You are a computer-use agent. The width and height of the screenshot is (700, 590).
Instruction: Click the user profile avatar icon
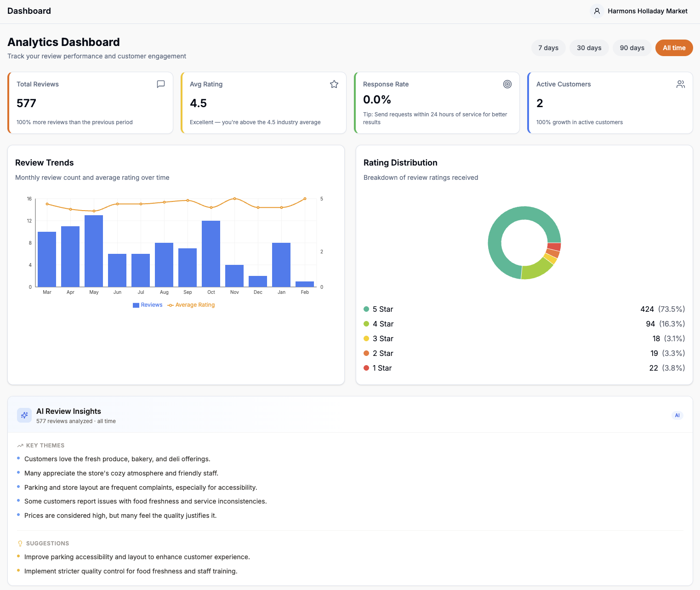[x=597, y=11]
